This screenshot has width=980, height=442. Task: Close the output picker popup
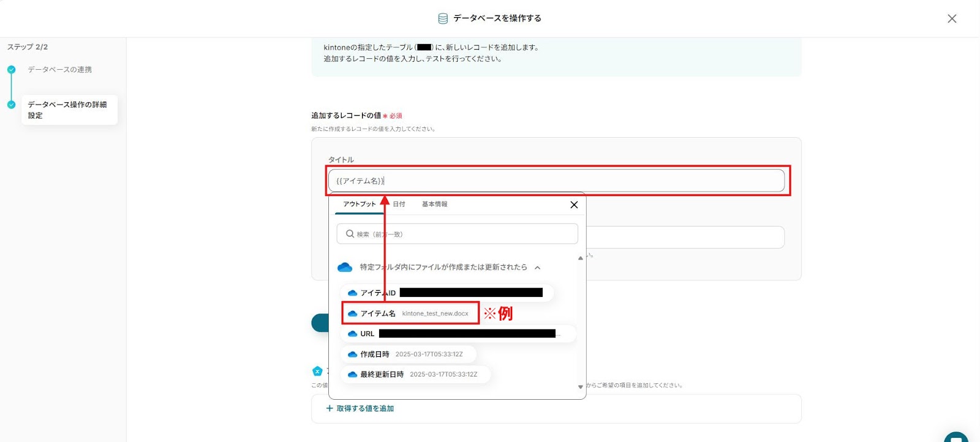574,204
